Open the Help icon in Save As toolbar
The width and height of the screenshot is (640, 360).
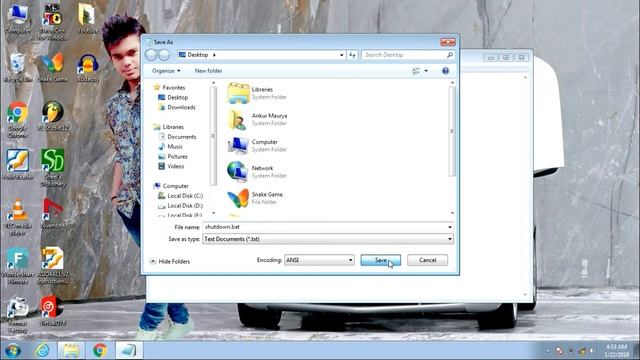pyautogui.click(x=445, y=71)
